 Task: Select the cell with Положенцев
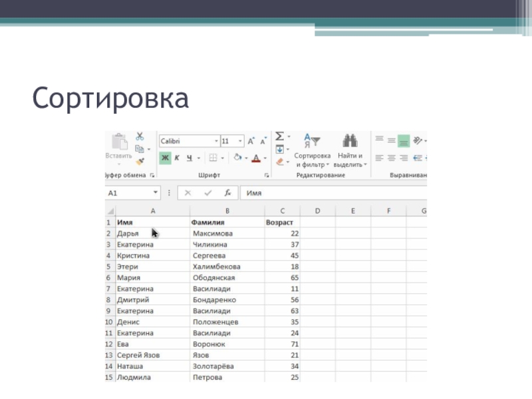(x=227, y=322)
